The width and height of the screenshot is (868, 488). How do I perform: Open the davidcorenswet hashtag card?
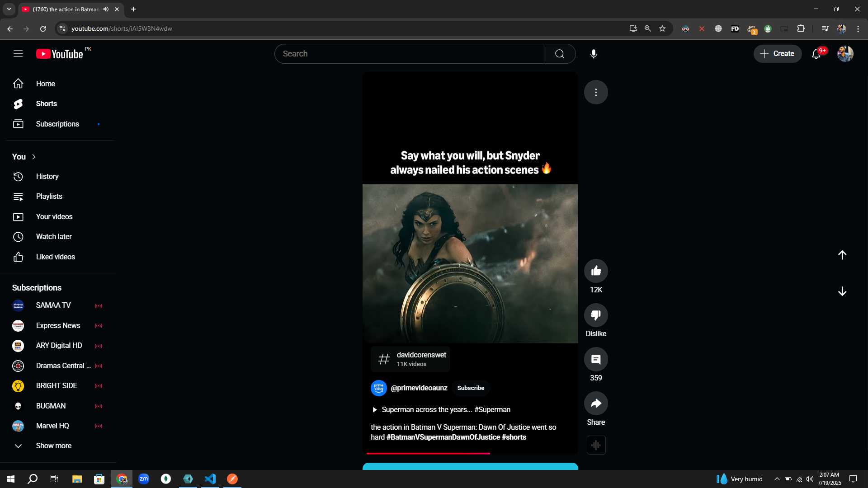pyautogui.click(x=410, y=359)
